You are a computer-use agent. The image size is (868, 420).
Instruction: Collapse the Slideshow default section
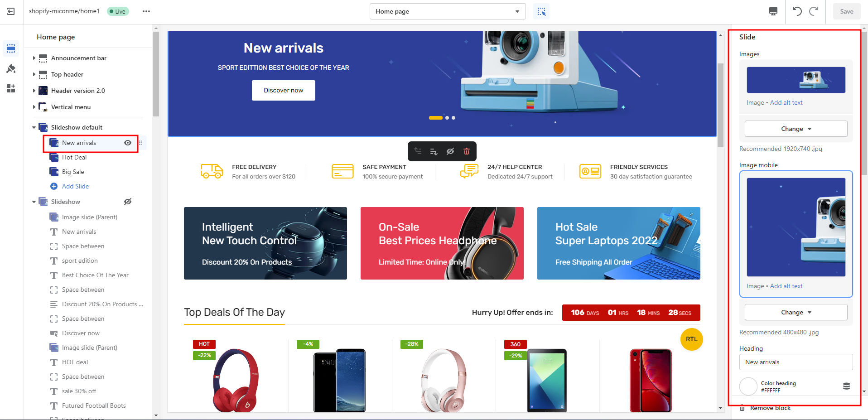(34, 127)
